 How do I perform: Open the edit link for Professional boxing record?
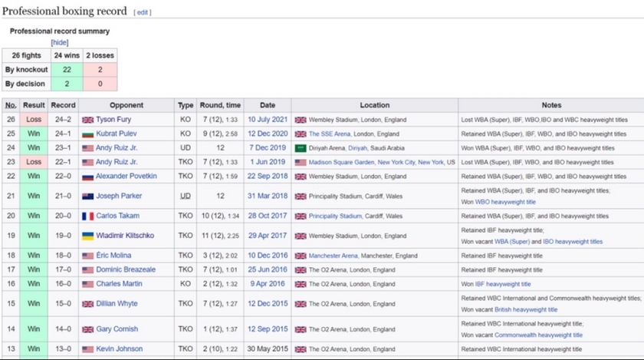coord(142,12)
